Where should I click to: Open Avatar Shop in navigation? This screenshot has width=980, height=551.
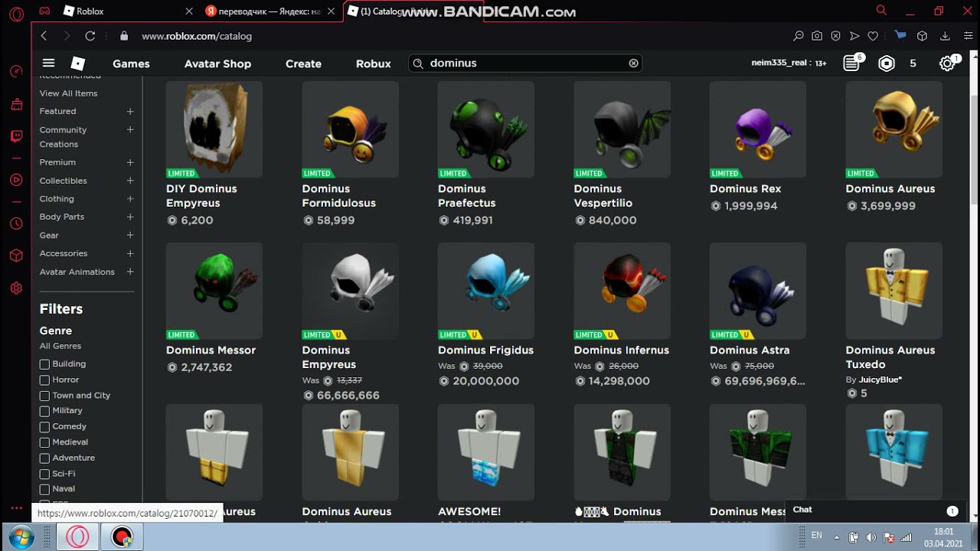click(217, 64)
